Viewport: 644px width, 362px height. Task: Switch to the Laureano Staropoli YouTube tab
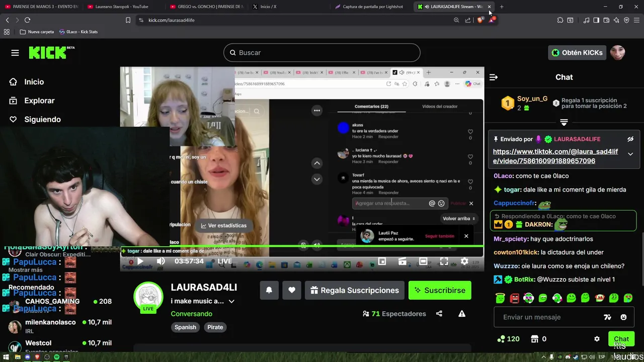click(121, 7)
